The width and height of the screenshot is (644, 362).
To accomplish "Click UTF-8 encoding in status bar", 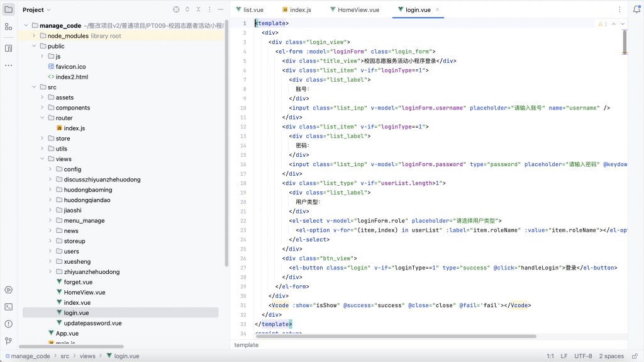I will click(583, 356).
